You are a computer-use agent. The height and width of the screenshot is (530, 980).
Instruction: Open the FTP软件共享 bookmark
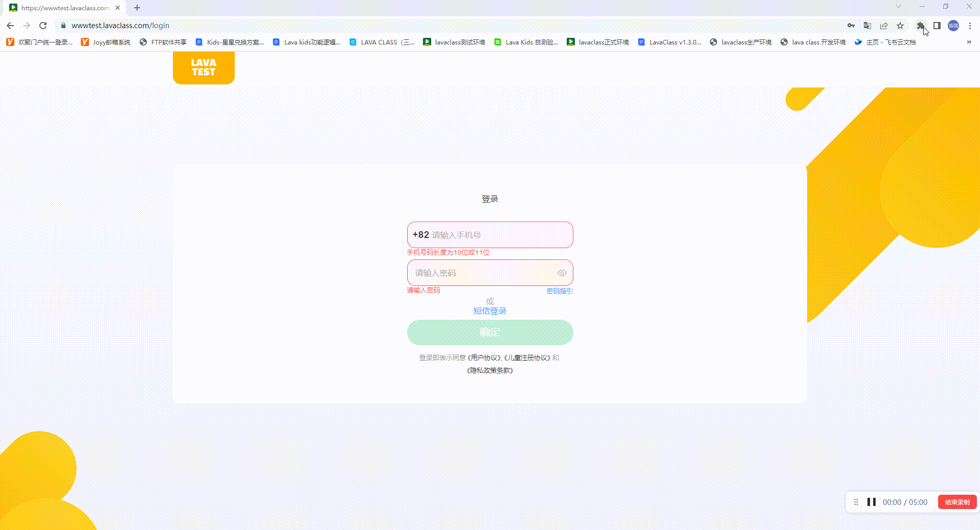[x=163, y=42]
